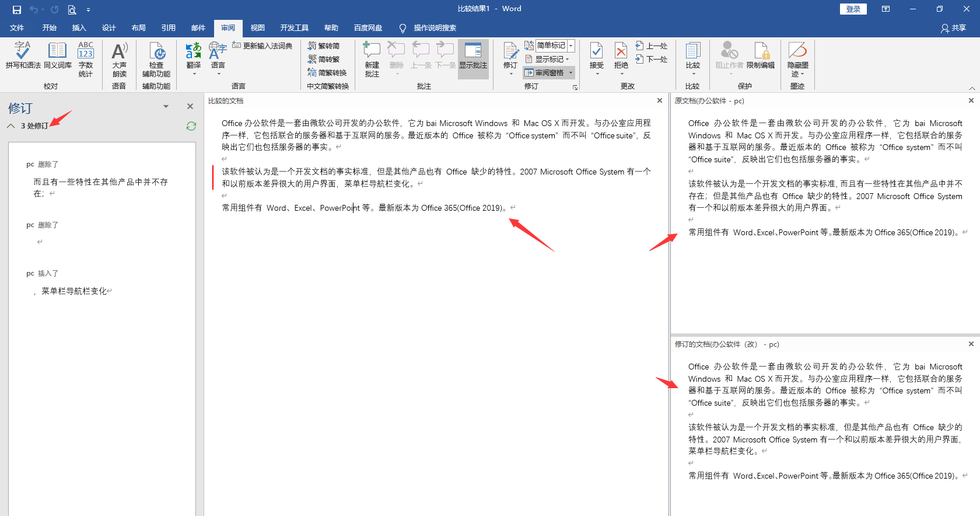980x516 pixels.
Task: Collapse the ribbon with the chevron
Action: tap(972, 88)
